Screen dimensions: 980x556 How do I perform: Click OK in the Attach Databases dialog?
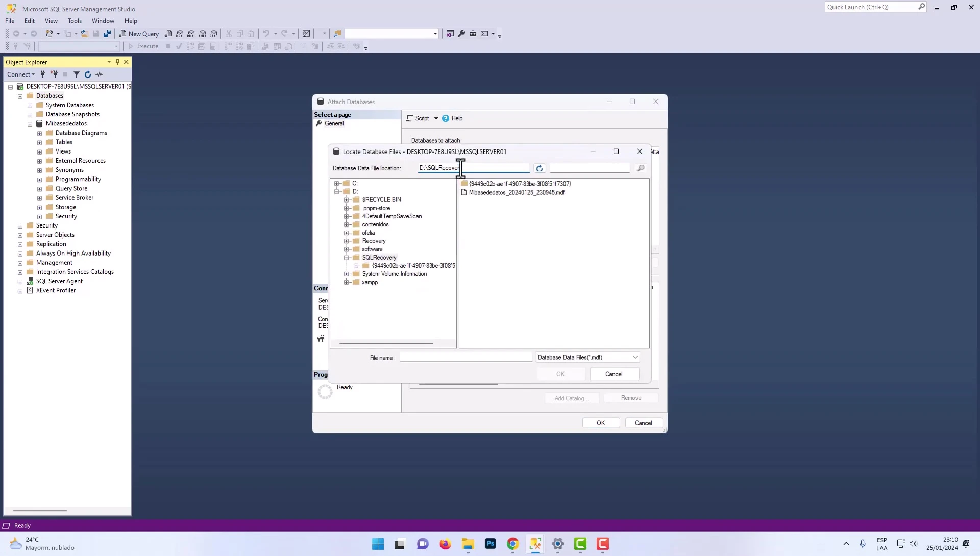[x=601, y=423]
